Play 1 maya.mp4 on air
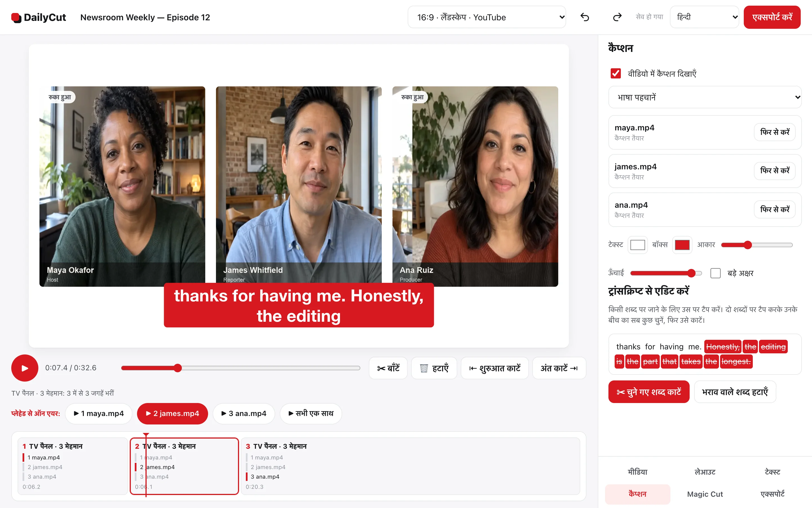Viewport: 812px width, 508px height. point(99,413)
